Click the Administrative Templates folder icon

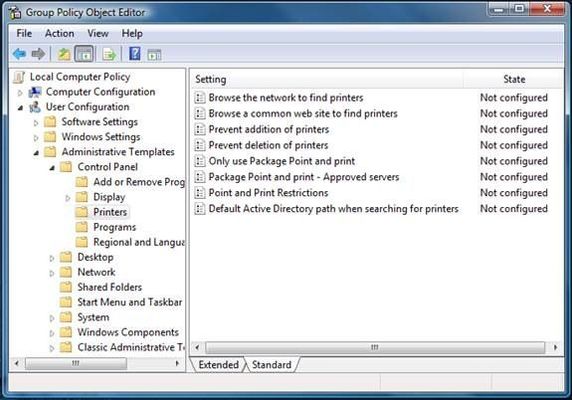pos(50,152)
